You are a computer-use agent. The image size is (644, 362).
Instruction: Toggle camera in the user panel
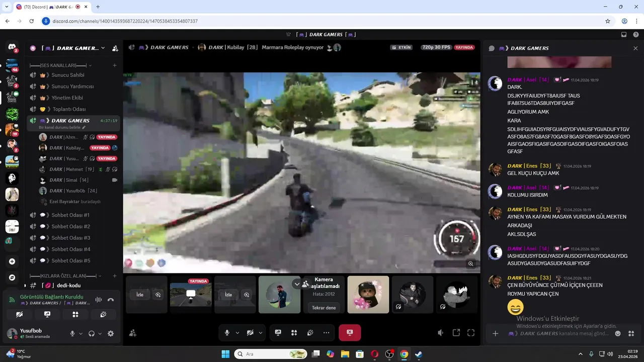(x=19, y=314)
